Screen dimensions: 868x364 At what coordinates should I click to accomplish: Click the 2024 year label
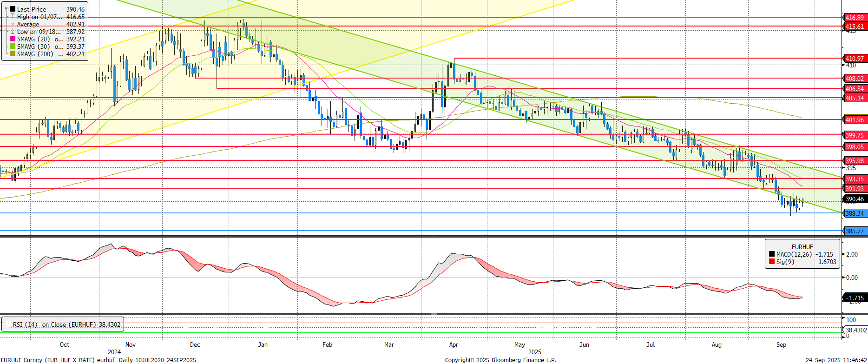114,352
